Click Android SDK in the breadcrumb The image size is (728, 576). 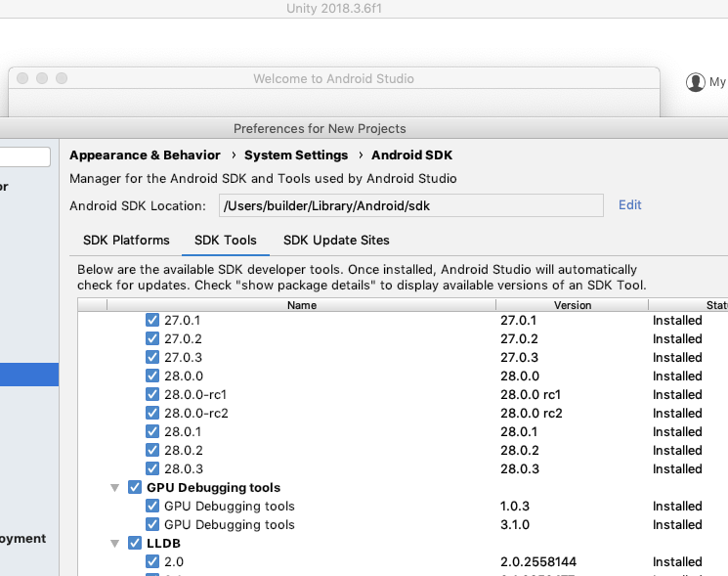pos(411,155)
